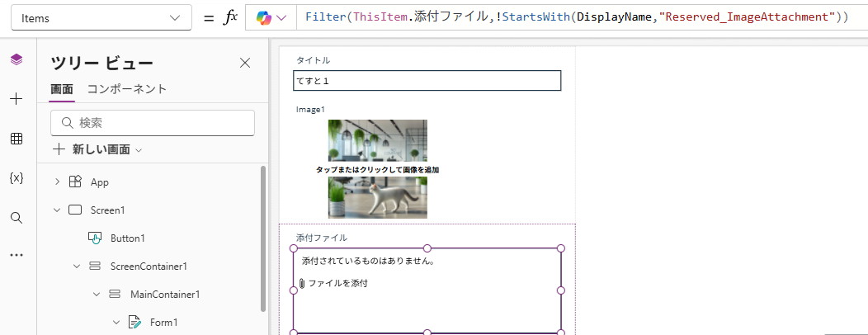This screenshot has height=335, width=868.
Task: Click the Search magnifier icon in sidebar
Action: pos(17,218)
